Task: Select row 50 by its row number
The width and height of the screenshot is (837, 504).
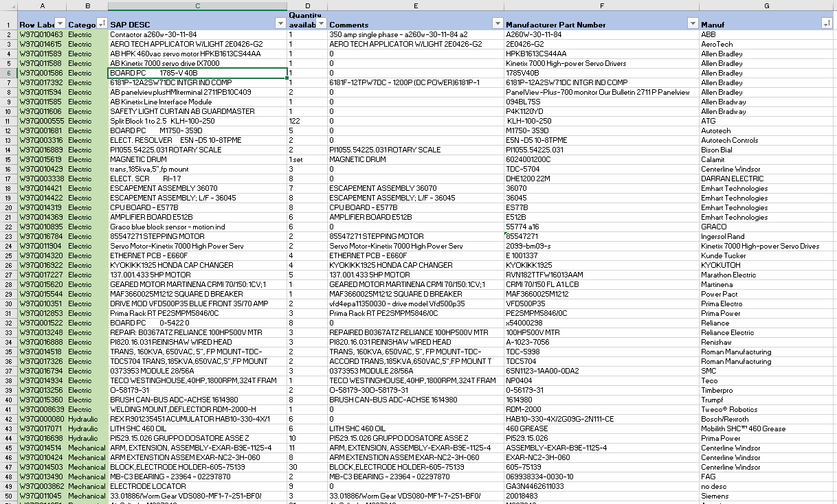Action: 9,496
